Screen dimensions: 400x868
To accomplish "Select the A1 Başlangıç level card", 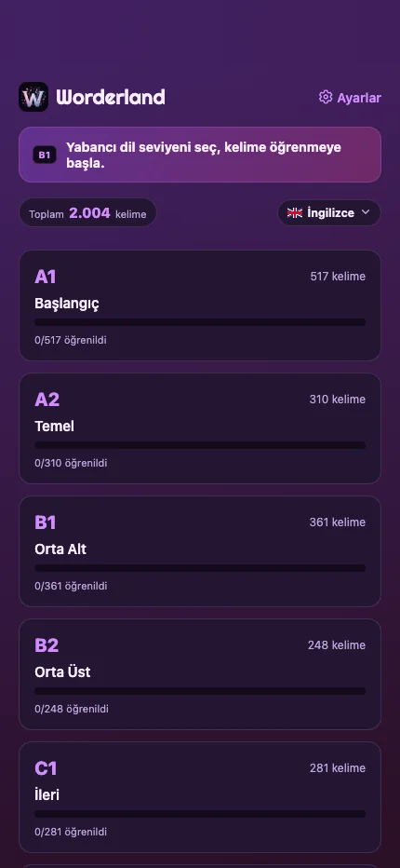I will [200, 305].
